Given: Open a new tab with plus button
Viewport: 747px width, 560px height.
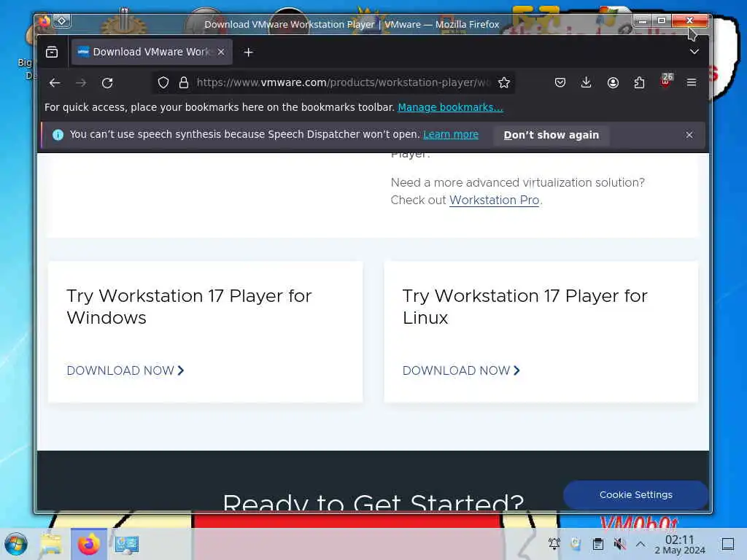Looking at the screenshot, I should [x=248, y=52].
